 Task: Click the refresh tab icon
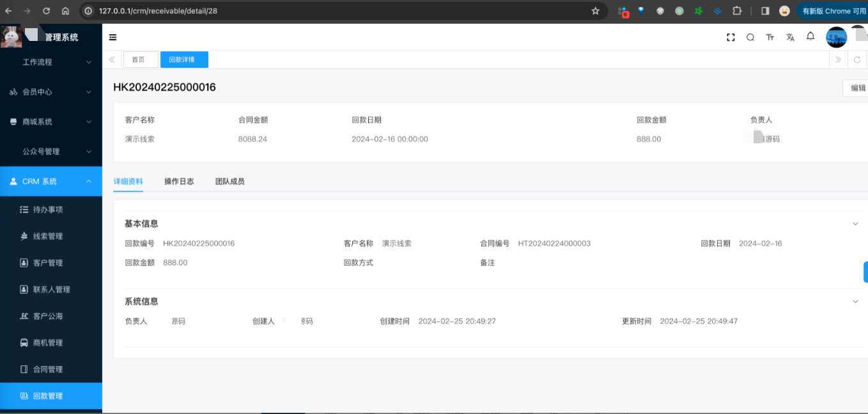click(x=857, y=60)
